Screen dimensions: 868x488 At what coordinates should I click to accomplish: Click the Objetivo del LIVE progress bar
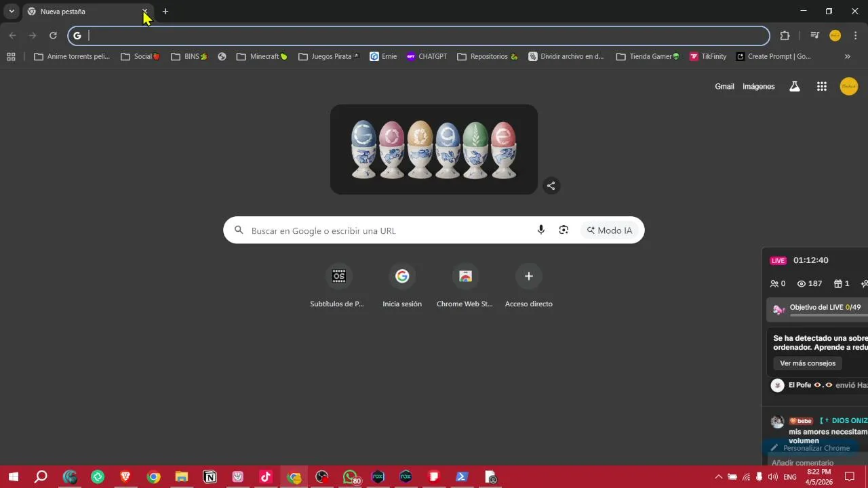click(x=829, y=316)
